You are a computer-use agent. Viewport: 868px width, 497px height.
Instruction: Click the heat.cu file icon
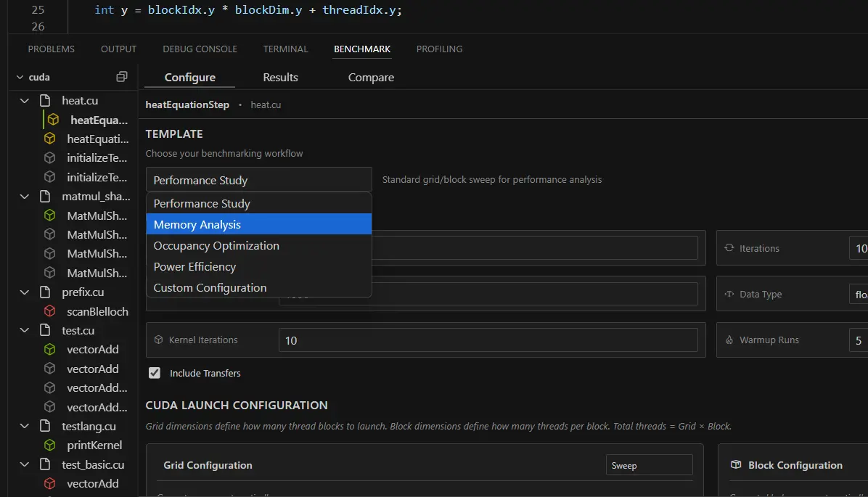[46, 101]
